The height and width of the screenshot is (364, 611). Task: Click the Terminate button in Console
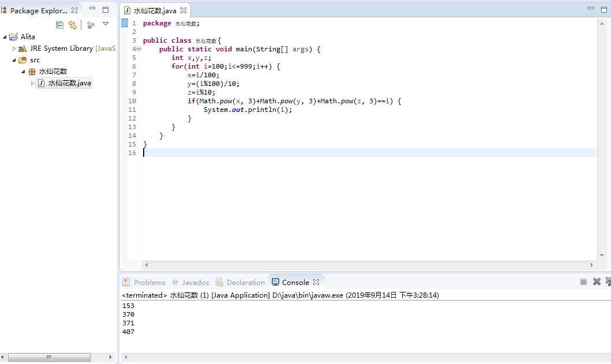click(x=583, y=282)
